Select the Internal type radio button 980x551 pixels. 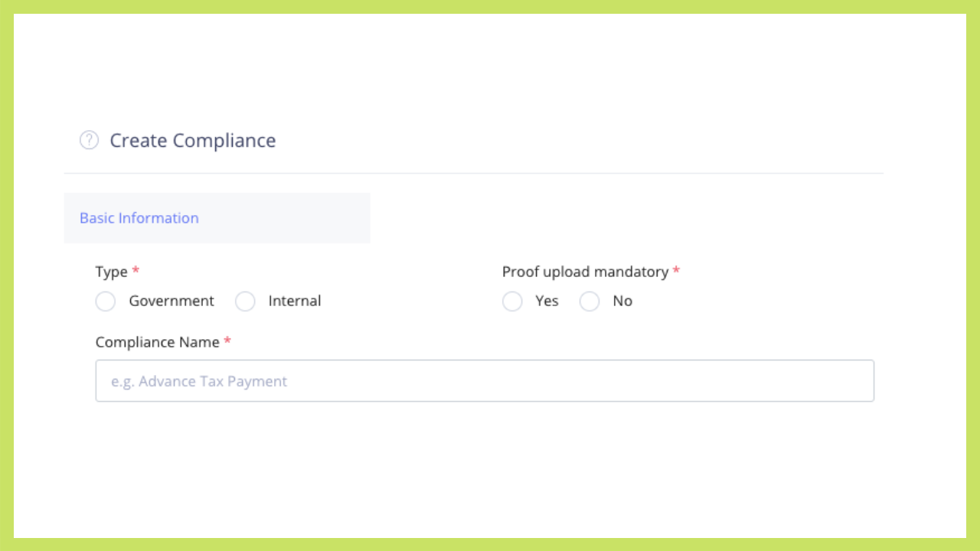coord(245,302)
